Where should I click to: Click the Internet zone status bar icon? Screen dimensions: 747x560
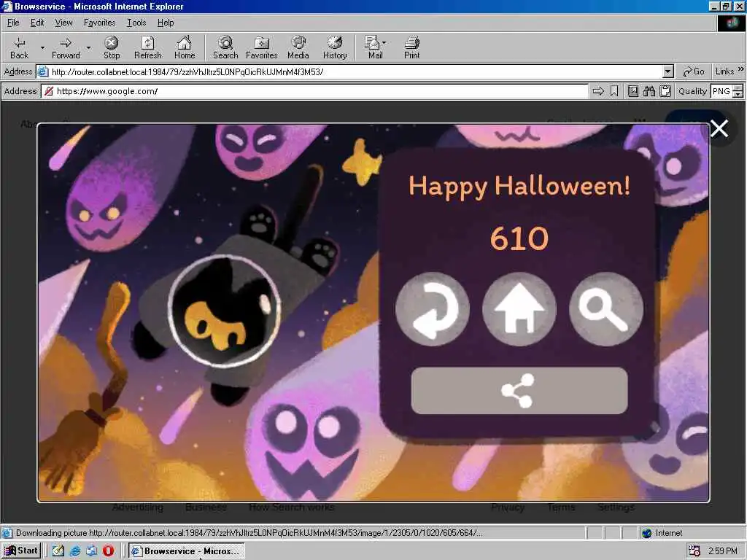pyautogui.click(x=646, y=533)
